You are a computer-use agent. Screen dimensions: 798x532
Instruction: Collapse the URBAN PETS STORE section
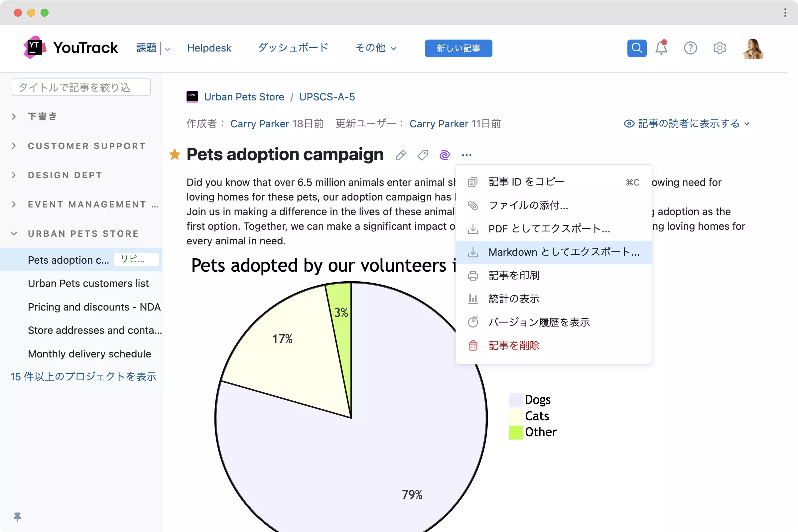pos(14,233)
